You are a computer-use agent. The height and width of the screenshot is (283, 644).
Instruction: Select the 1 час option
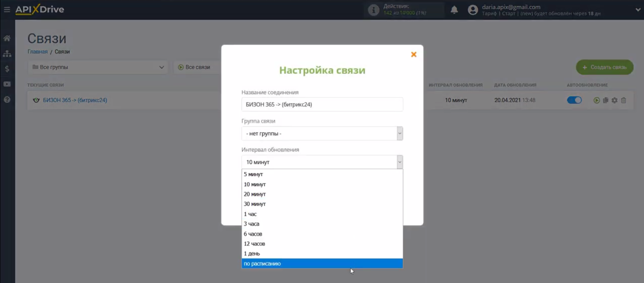322,214
